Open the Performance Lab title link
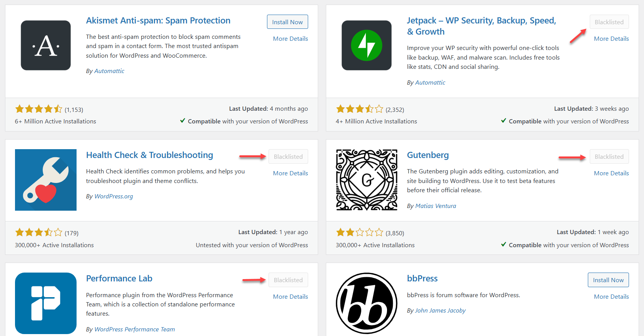Screen dimensions: 644x336 (119, 278)
